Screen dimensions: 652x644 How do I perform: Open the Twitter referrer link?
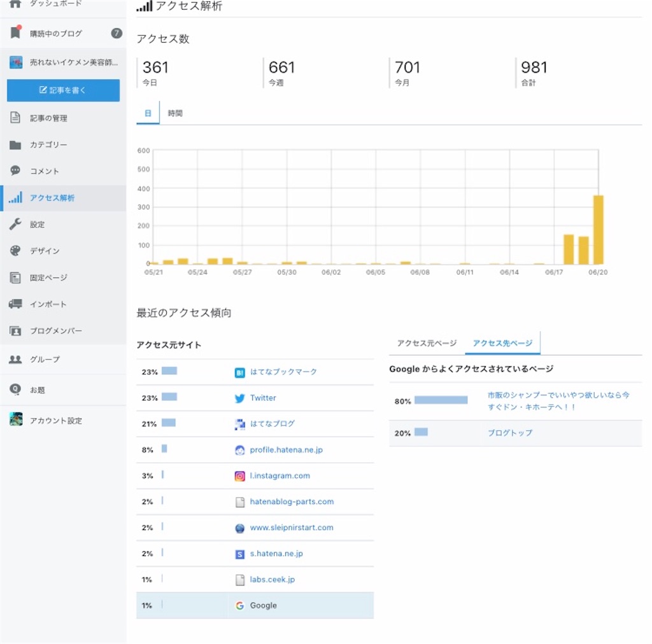263,398
